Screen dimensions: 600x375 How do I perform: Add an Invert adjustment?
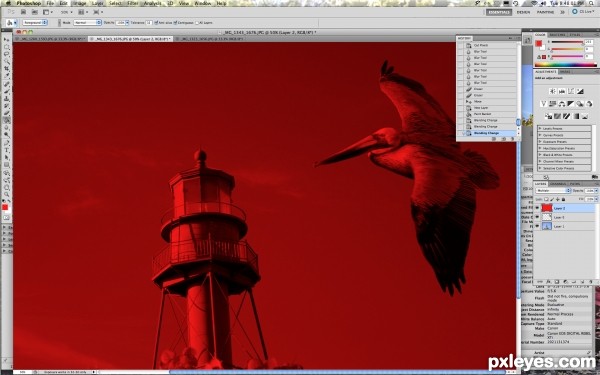tap(548, 116)
